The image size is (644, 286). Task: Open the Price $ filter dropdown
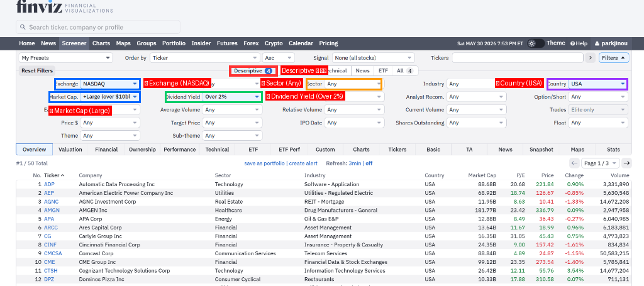tap(110, 123)
